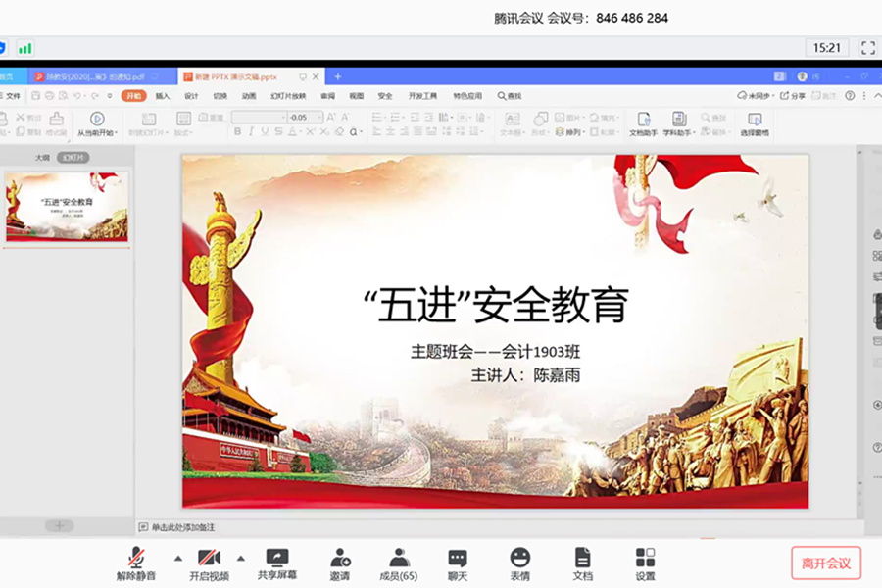This screenshot has width=882, height=588.
Task: Show the 成员(65) members list
Action: click(x=398, y=563)
